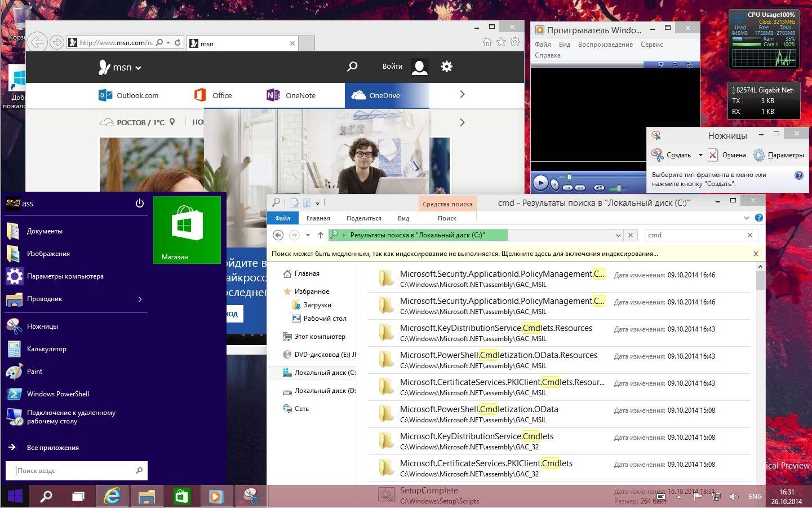Open taskbar search magnifier icon
This screenshot has width=812, height=508.
pos(46,496)
